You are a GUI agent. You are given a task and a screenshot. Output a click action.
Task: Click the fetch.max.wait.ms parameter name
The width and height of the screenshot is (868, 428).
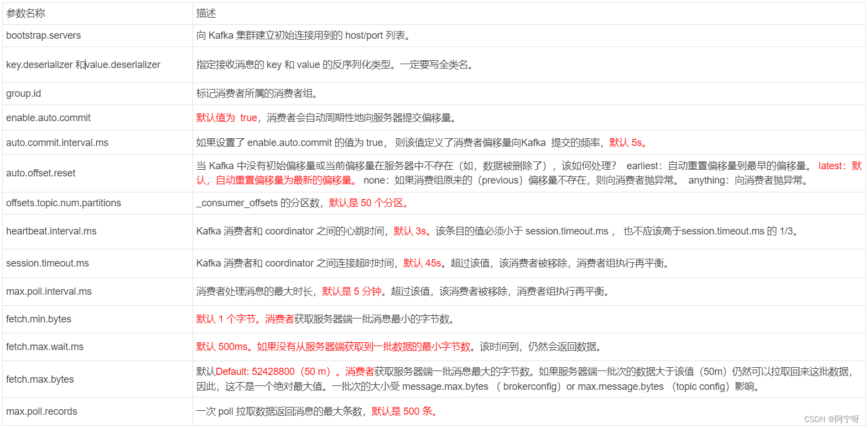click(45, 347)
